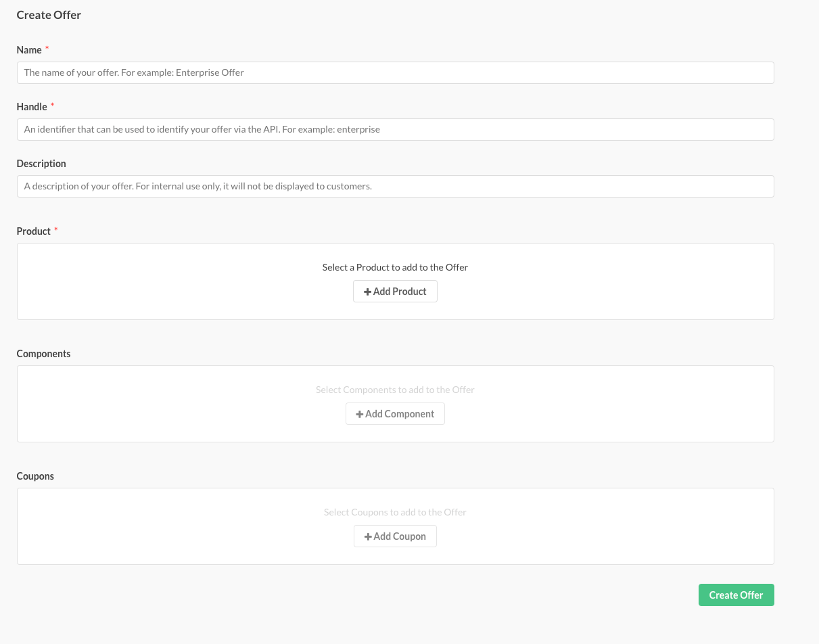Submit the form with Create Offer button
The width and height of the screenshot is (819, 644).
[x=736, y=595]
